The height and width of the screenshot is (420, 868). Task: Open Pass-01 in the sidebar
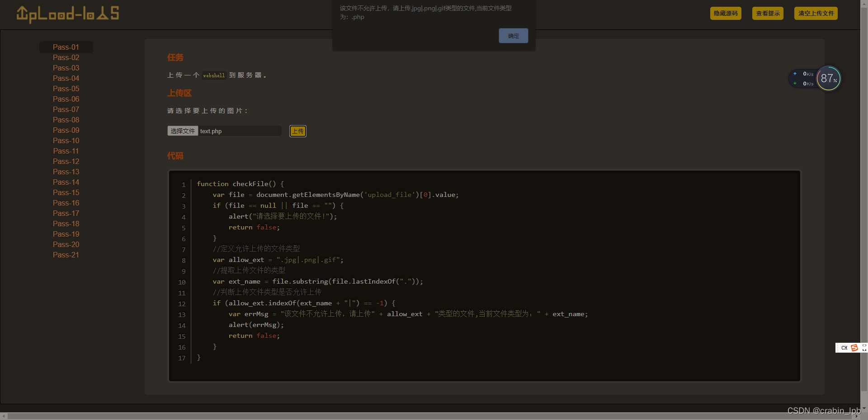pos(66,47)
